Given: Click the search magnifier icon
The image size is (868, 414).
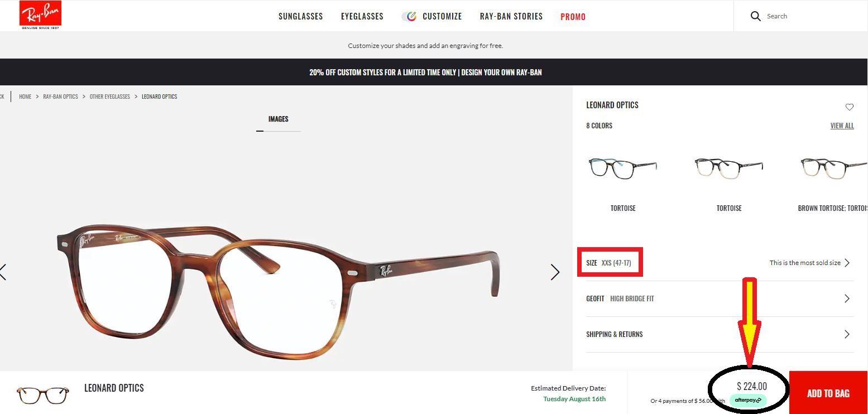Looking at the screenshot, I should tap(755, 16).
